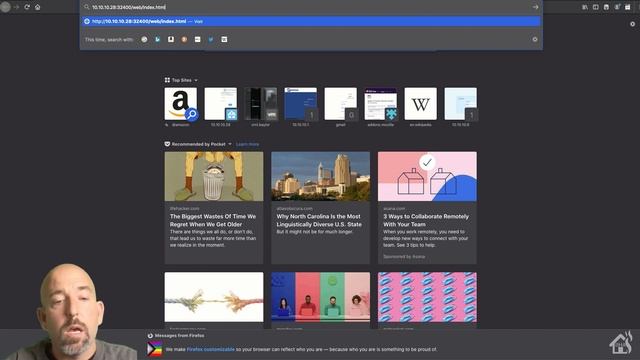
Task: Click the 'Sponsored by Asana' text
Action: click(x=404, y=257)
